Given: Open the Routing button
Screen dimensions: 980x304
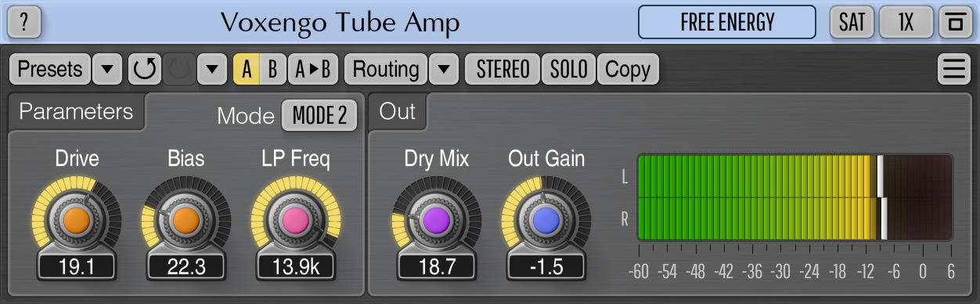Looking at the screenshot, I should pyautogui.click(x=386, y=69).
